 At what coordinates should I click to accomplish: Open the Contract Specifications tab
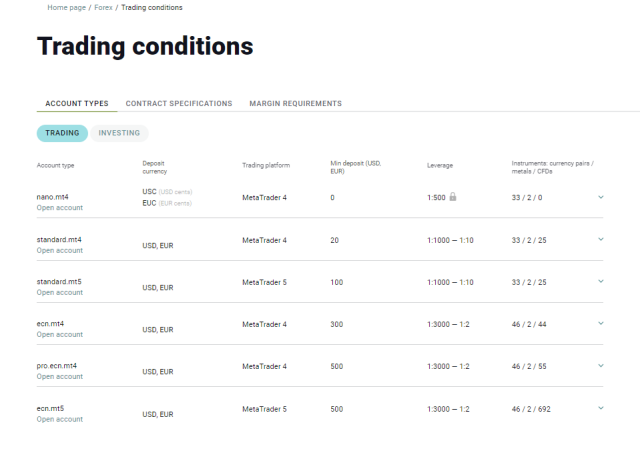pyautogui.click(x=179, y=104)
